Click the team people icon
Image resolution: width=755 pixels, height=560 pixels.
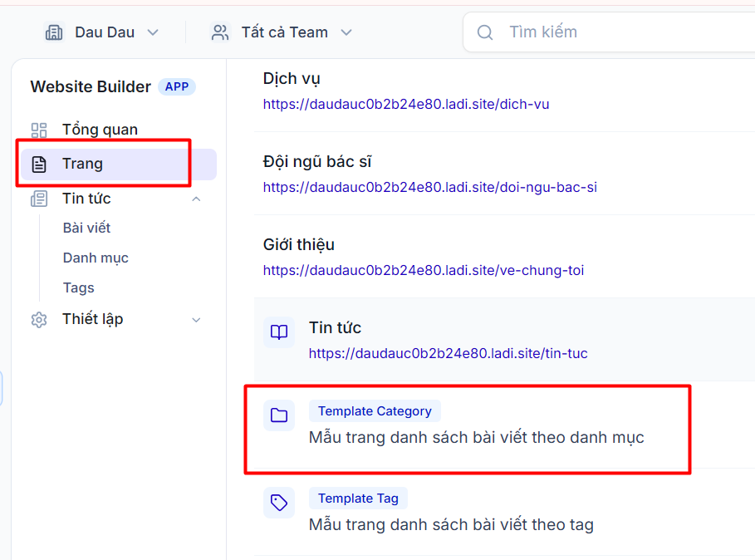coord(220,32)
